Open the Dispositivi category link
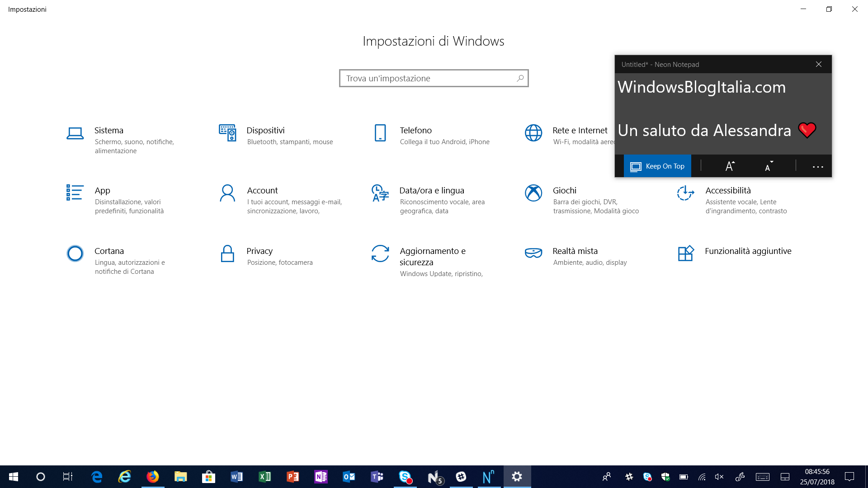The image size is (868, 488). click(x=265, y=130)
